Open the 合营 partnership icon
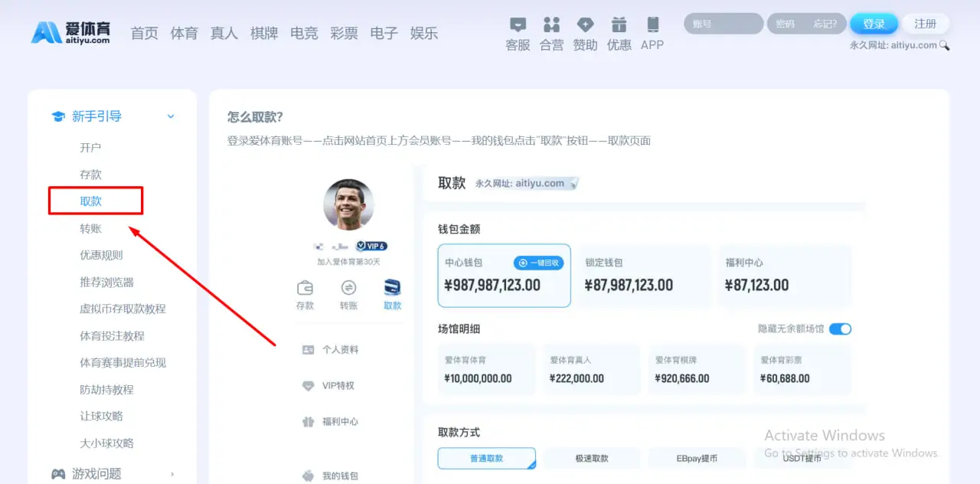Screen dimensions: 980x484 point(551,25)
